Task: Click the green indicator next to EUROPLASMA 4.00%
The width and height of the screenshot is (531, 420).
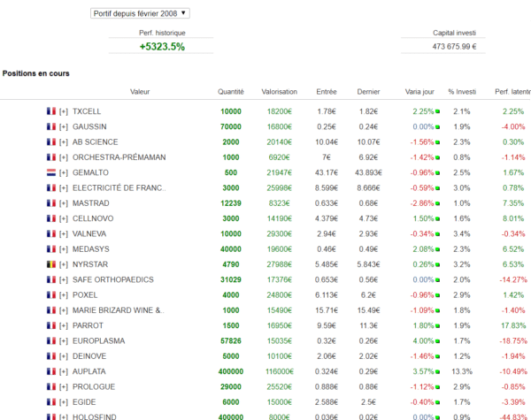Action: tap(437, 341)
